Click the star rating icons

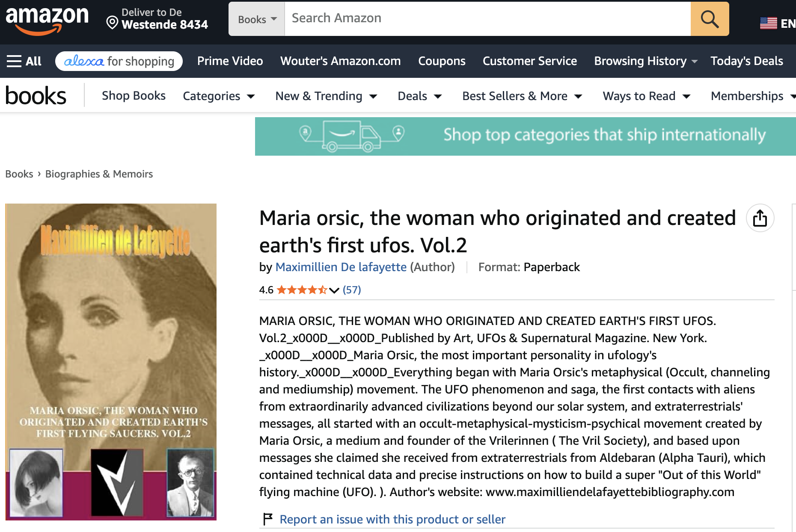point(302,290)
